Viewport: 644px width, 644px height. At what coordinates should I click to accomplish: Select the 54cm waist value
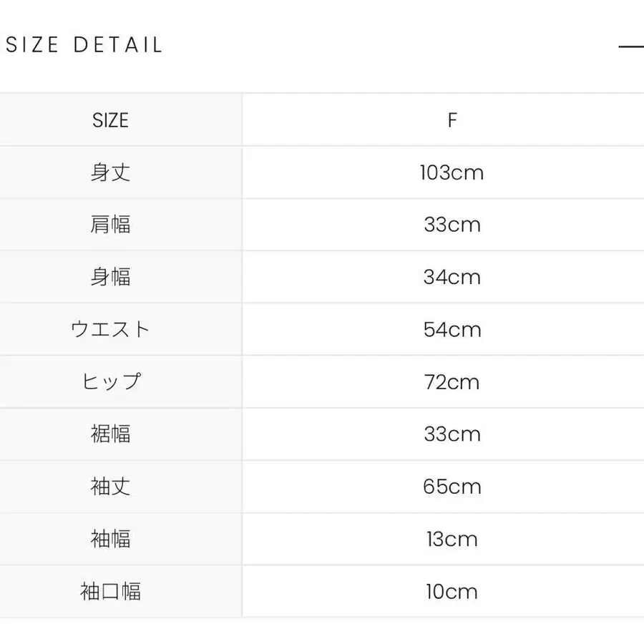point(452,329)
